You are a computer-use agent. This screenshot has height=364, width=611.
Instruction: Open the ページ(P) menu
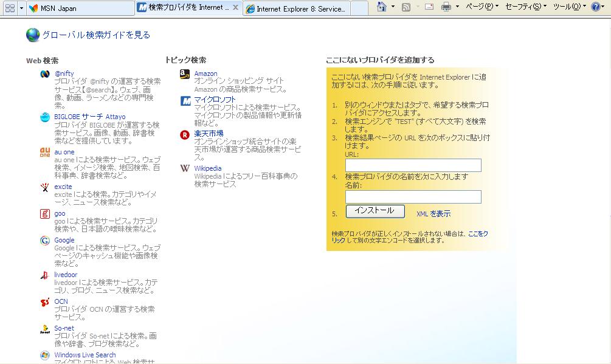click(482, 7)
